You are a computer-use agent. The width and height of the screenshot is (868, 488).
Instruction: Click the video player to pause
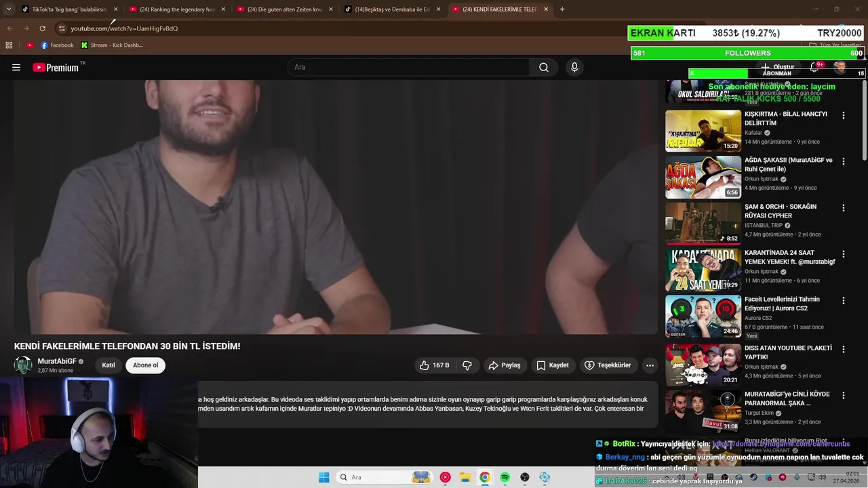335,207
